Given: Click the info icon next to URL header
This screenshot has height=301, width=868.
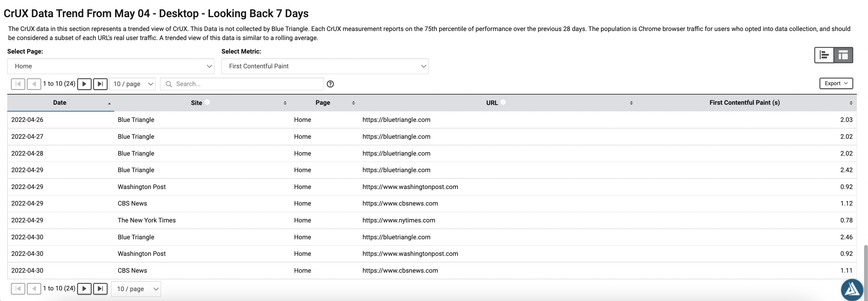Looking at the screenshot, I should (503, 102).
